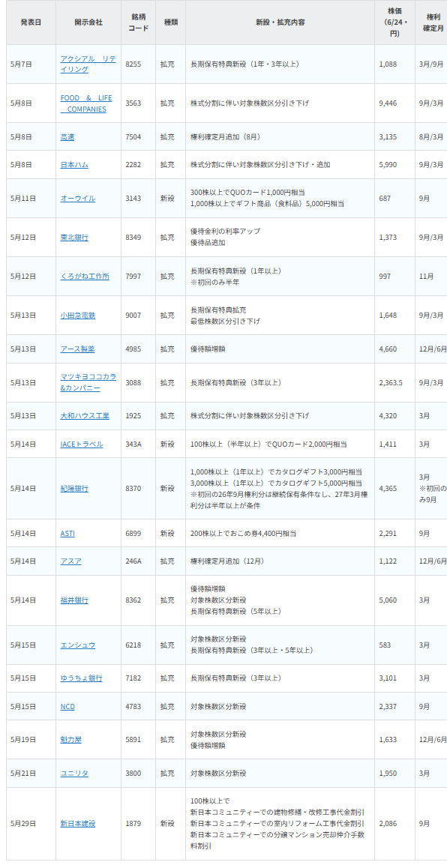Screen dimensions: 447x868
Task: Click the 発表日 column header
Action: pos(31,22)
